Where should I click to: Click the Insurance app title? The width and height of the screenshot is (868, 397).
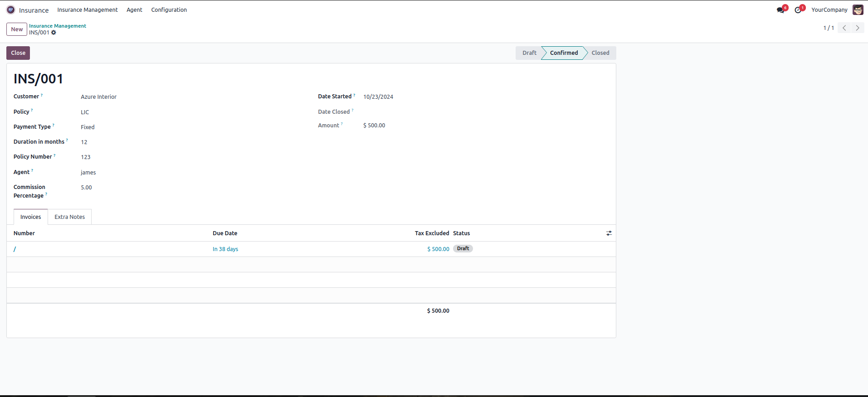tap(34, 10)
